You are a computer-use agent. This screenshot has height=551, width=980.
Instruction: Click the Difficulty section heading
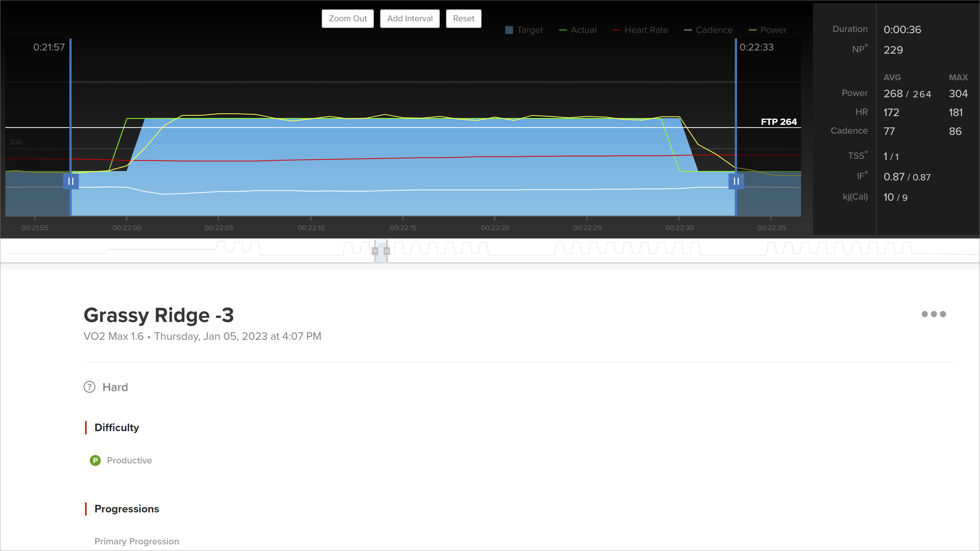point(116,427)
